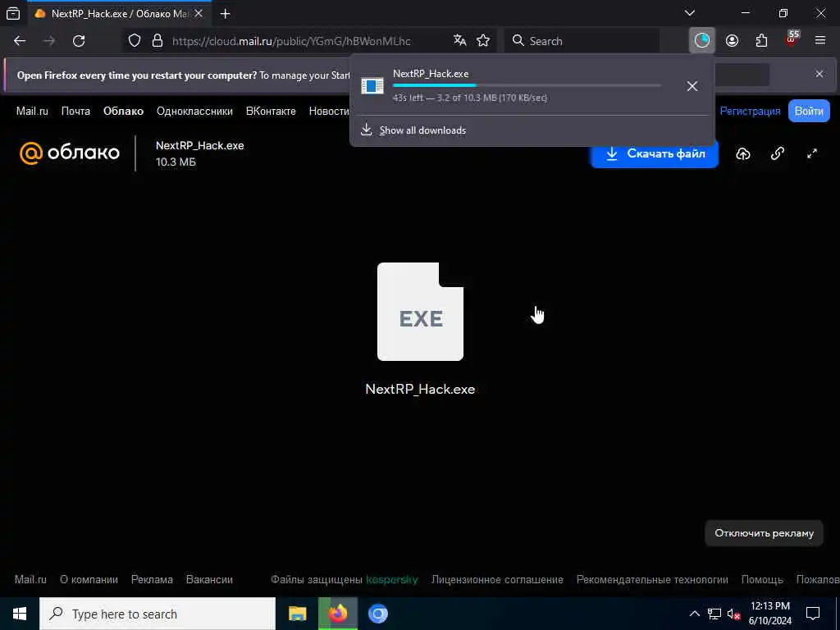The width and height of the screenshot is (840, 630).
Task: Open the tracking protection shield icon
Action: tap(135, 41)
